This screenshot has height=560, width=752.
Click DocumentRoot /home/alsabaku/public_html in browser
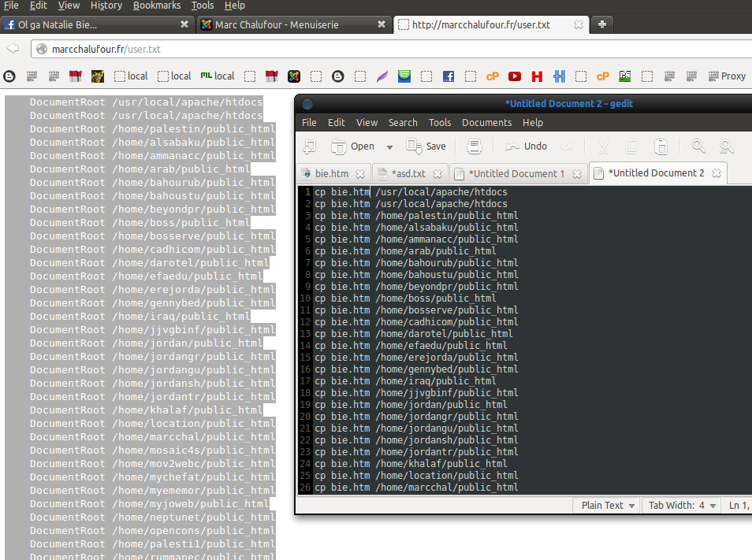[152, 143]
